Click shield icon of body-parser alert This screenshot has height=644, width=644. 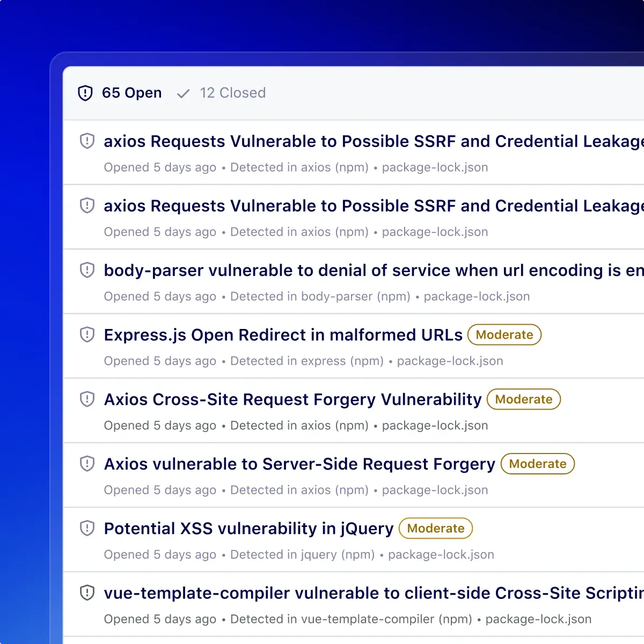pyautogui.click(x=87, y=269)
